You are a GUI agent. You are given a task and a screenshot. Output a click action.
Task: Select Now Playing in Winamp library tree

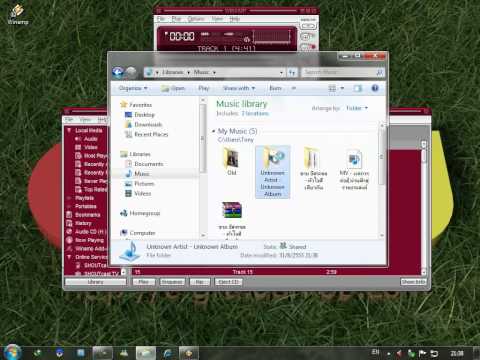pyautogui.click(x=85, y=240)
